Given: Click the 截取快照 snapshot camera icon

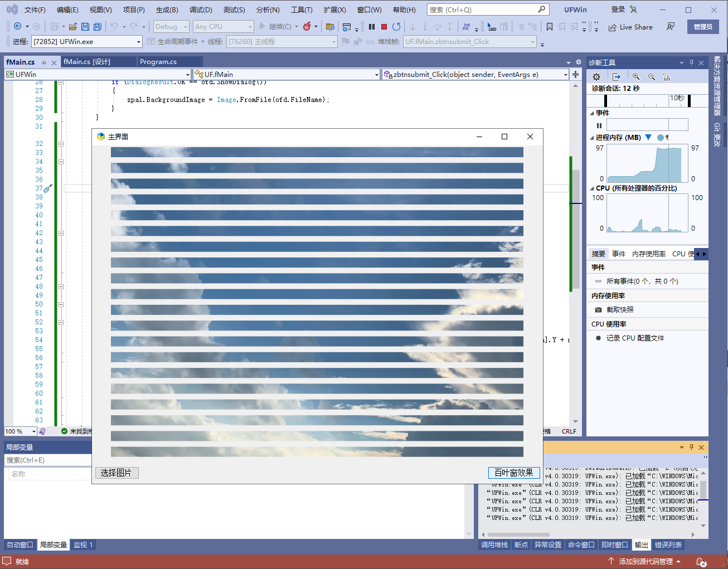Looking at the screenshot, I should 598,310.
